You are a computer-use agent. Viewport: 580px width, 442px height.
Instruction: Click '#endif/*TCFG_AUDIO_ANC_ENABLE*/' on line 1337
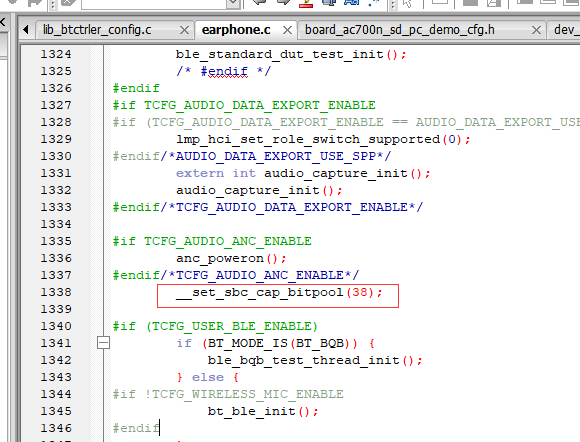pos(236,276)
